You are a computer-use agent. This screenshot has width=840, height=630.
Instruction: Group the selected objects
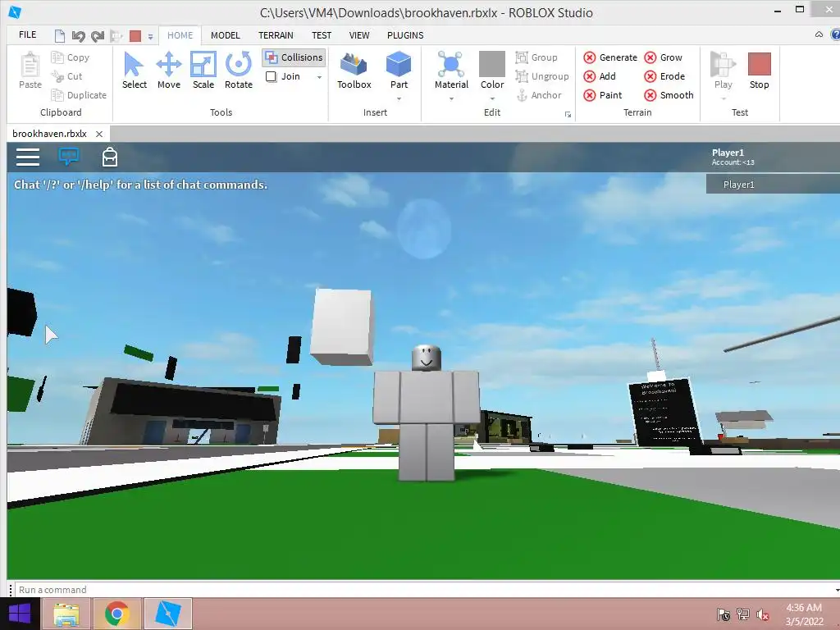536,57
